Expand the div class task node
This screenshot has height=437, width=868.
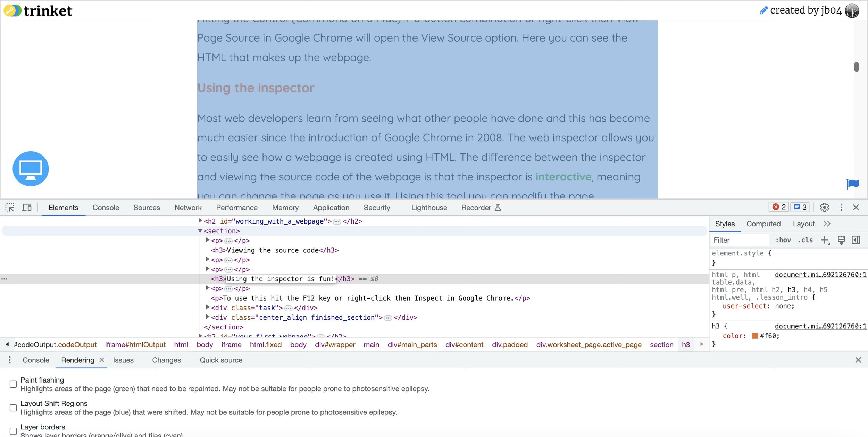pos(207,308)
